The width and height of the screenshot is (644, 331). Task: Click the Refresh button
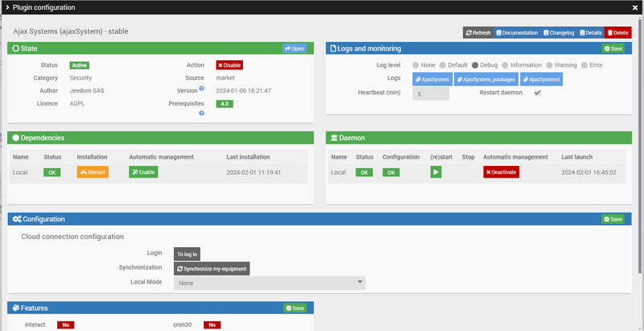point(478,33)
